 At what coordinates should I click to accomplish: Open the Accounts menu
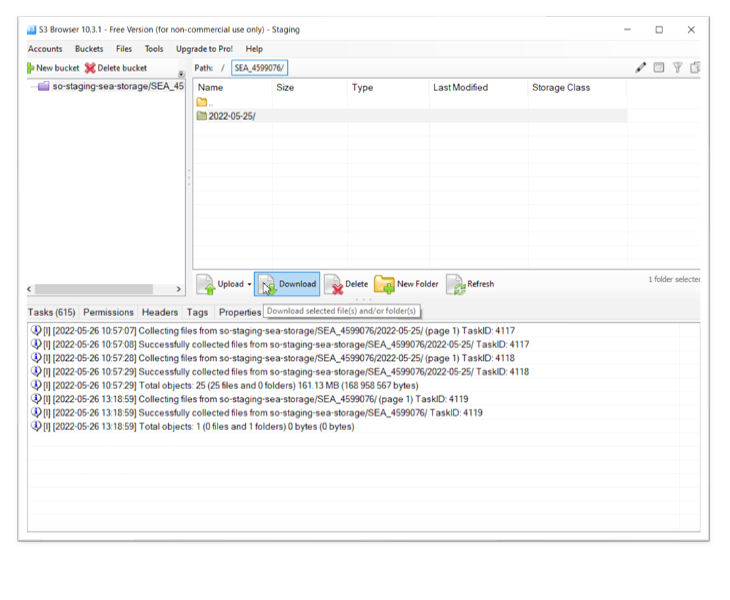click(45, 49)
